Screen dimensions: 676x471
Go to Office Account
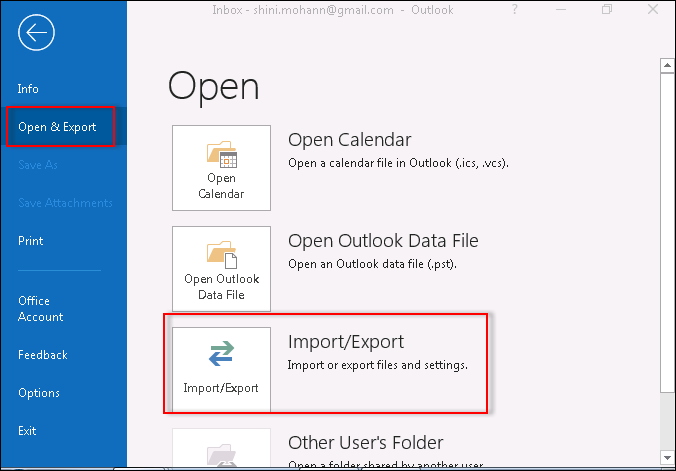click(x=41, y=309)
